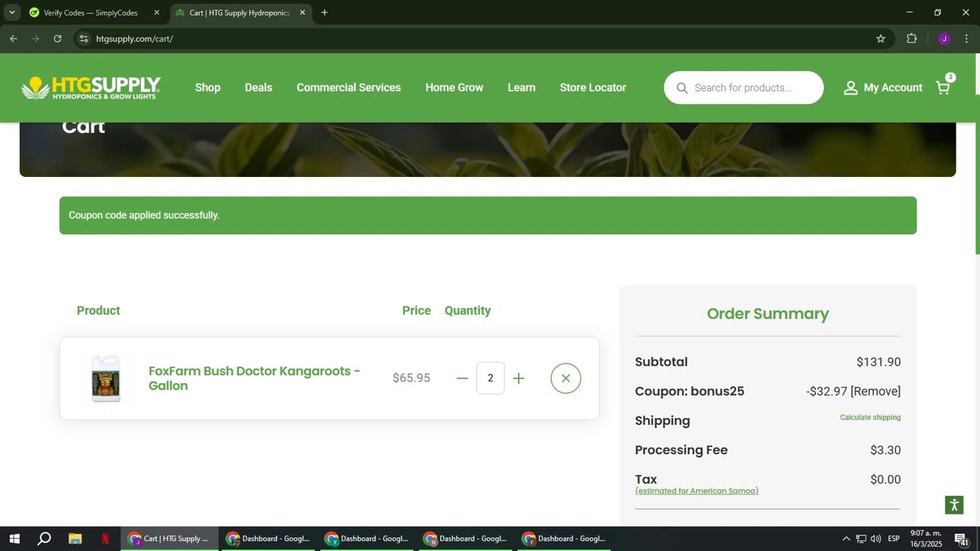Open notification center with 41 alerts
This screenshot has height=551, width=980.
tap(962, 539)
